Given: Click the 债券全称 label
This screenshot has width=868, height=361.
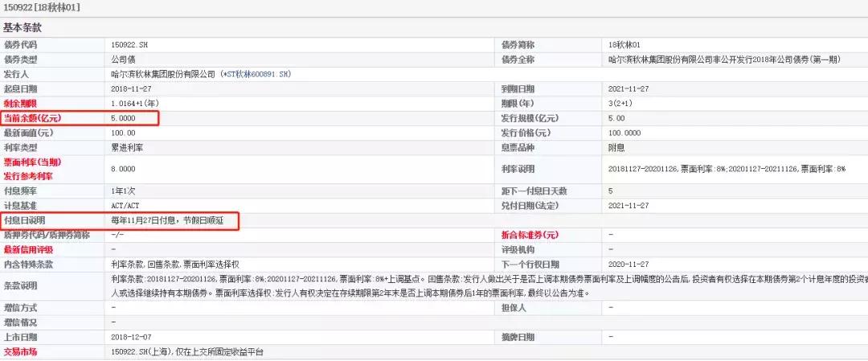Looking at the screenshot, I should click(518, 59).
